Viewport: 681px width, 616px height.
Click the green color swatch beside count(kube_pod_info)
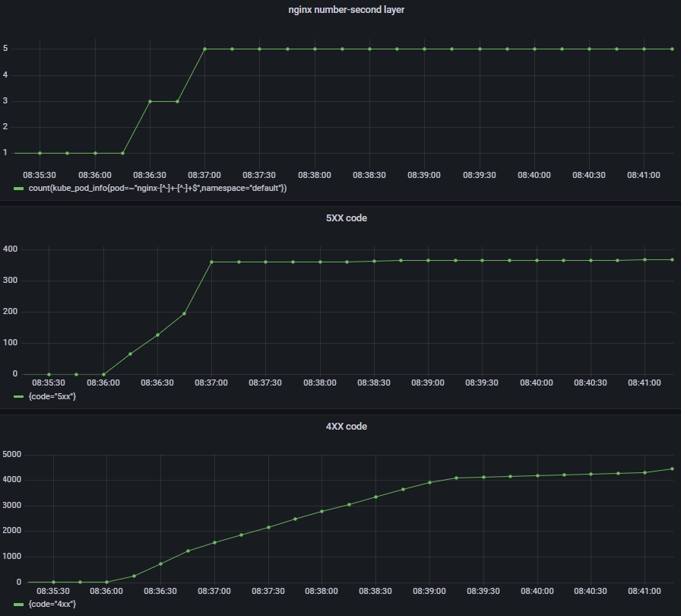[19, 188]
